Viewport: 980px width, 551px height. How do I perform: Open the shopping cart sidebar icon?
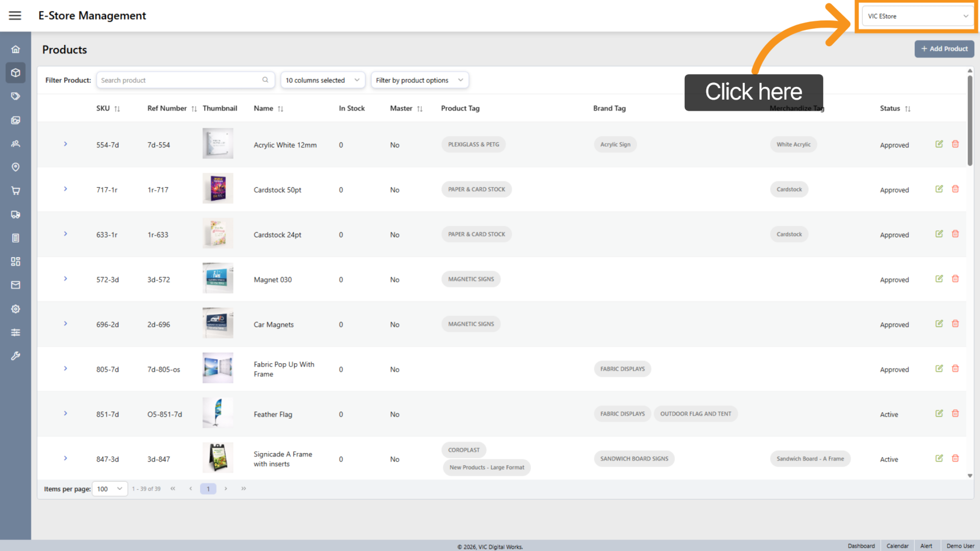[16, 191]
